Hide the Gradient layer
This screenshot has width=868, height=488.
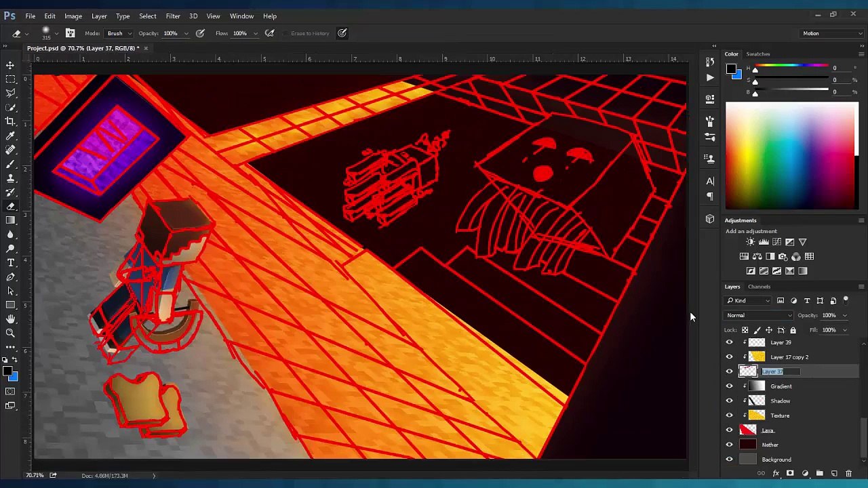730,386
